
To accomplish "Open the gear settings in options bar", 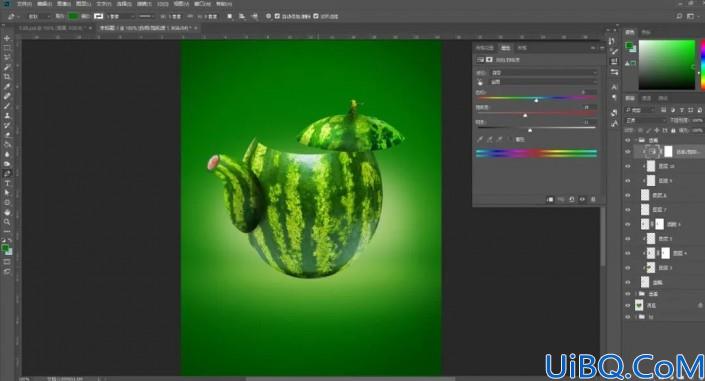I will point(268,16).
